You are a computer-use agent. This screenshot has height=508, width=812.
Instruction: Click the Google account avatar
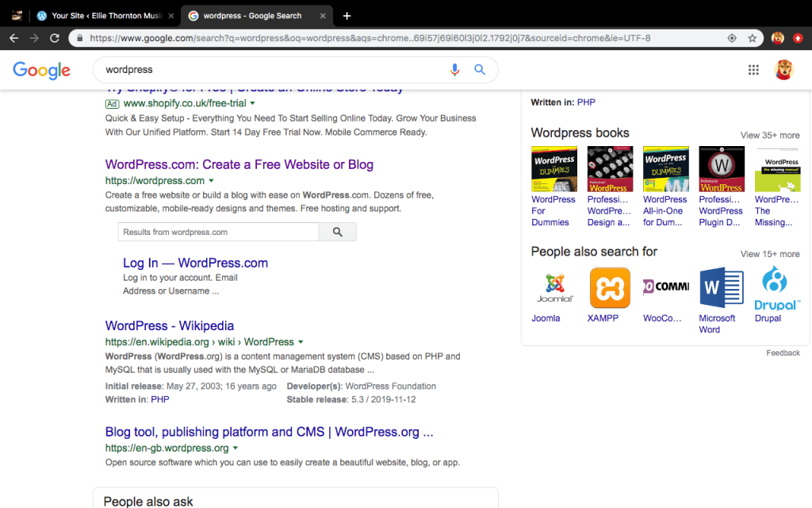783,70
